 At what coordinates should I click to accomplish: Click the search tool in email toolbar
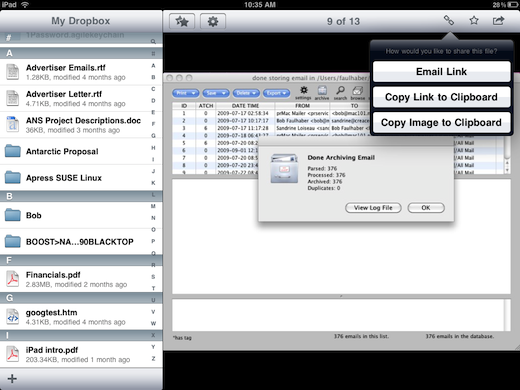[340, 93]
